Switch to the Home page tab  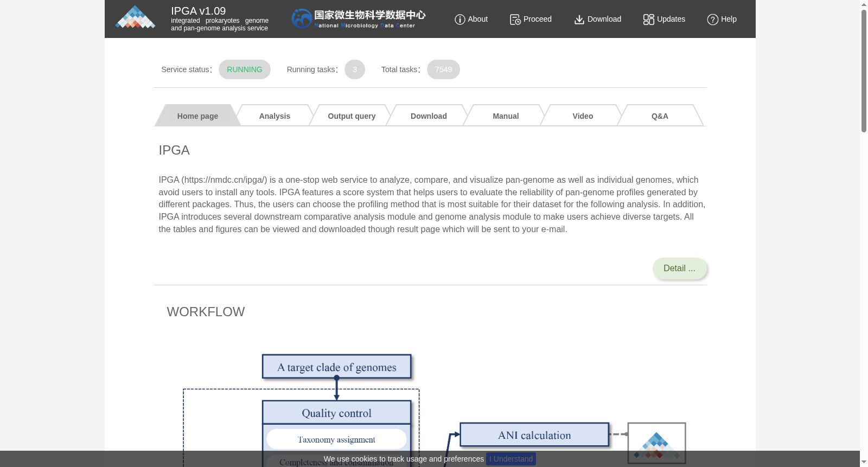(197, 116)
